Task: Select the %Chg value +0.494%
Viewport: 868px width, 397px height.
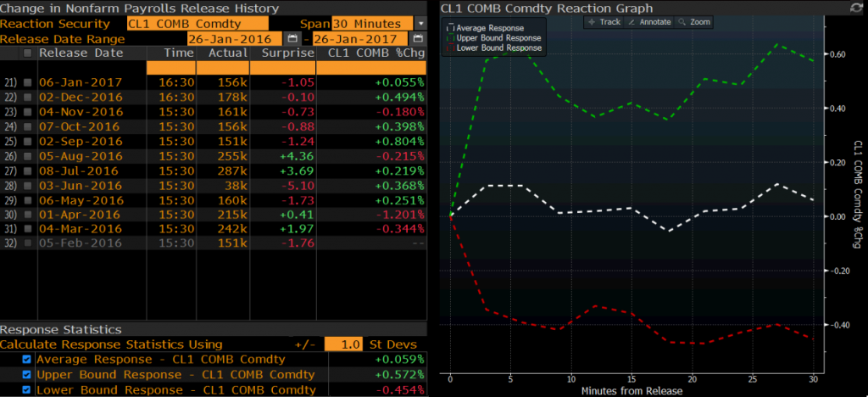Action: 399,98
